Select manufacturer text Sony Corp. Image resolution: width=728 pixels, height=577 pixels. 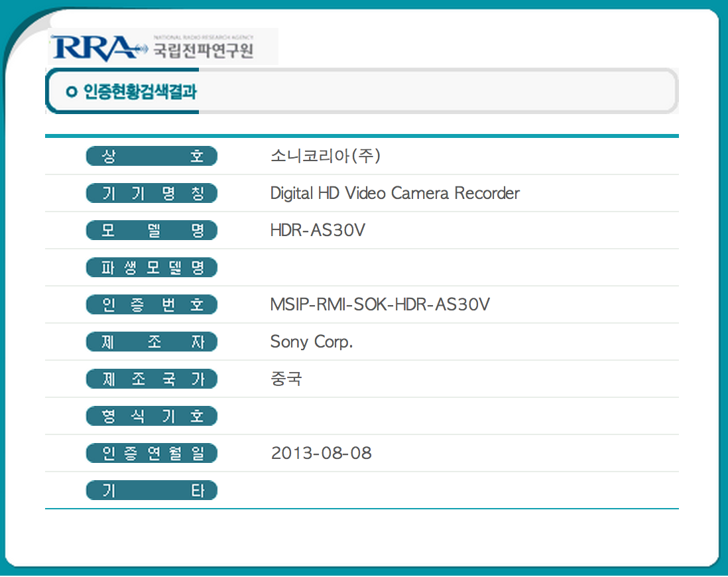(312, 342)
